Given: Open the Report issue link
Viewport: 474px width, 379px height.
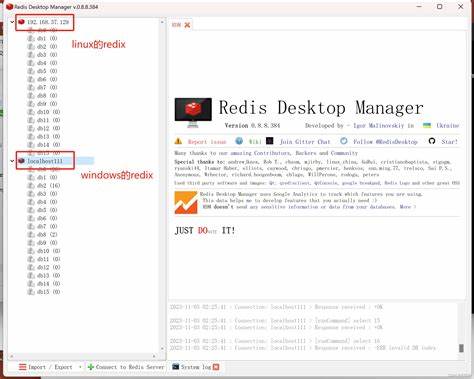Looking at the screenshot, I should click(207, 142).
